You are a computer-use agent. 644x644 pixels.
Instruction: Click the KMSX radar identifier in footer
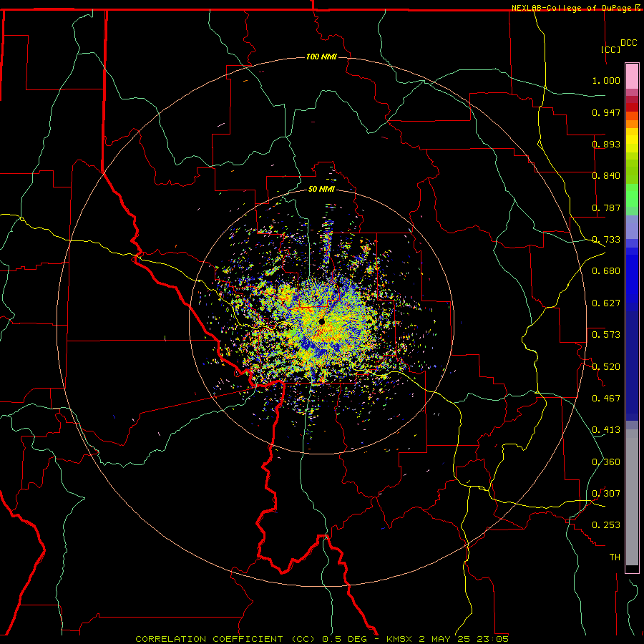coord(401,639)
